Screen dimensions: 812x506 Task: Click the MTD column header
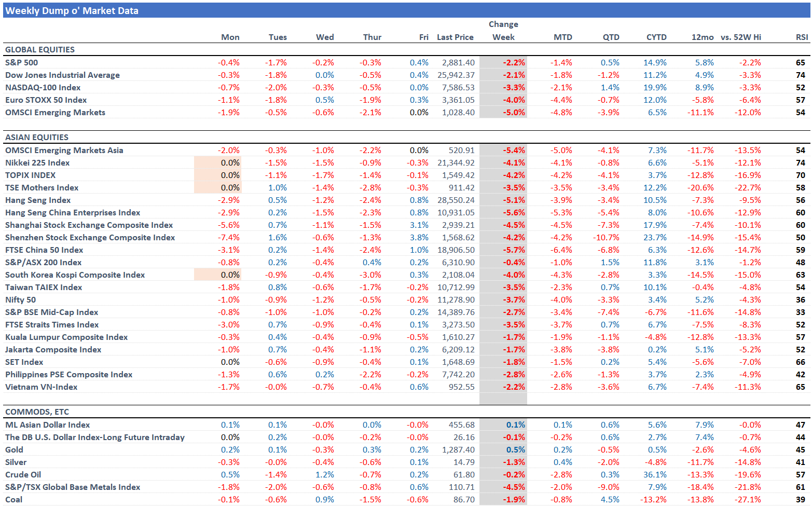pos(562,37)
